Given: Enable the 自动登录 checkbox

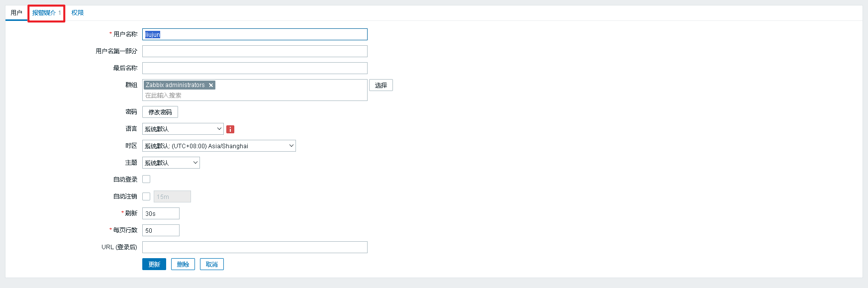Looking at the screenshot, I should click(146, 179).
